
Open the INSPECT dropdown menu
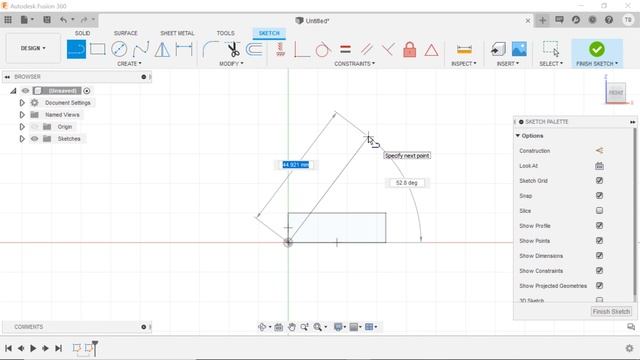pos(464,64)
